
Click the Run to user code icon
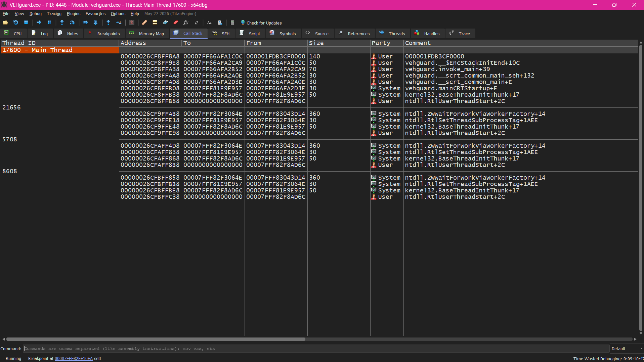click(x=119, y=22)
